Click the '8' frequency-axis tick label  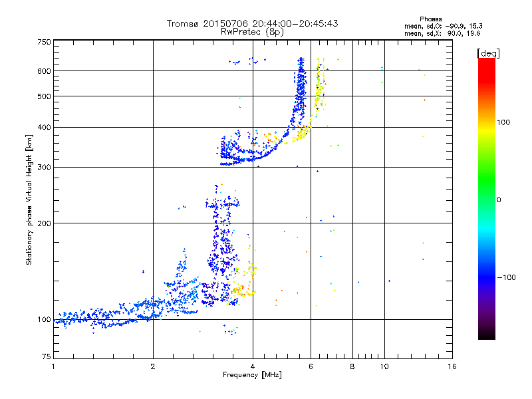(352, 366)
